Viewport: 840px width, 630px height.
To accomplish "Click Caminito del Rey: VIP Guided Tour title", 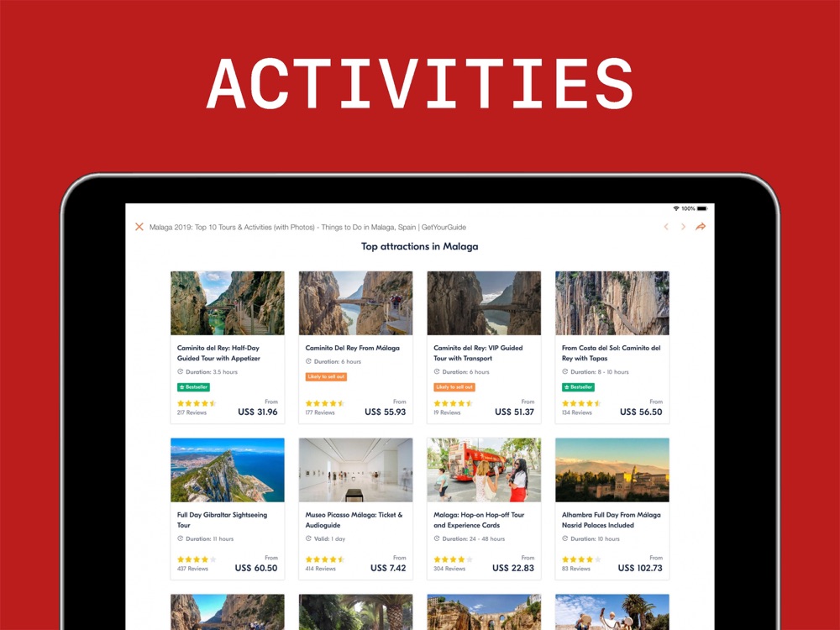I will 478,353.
